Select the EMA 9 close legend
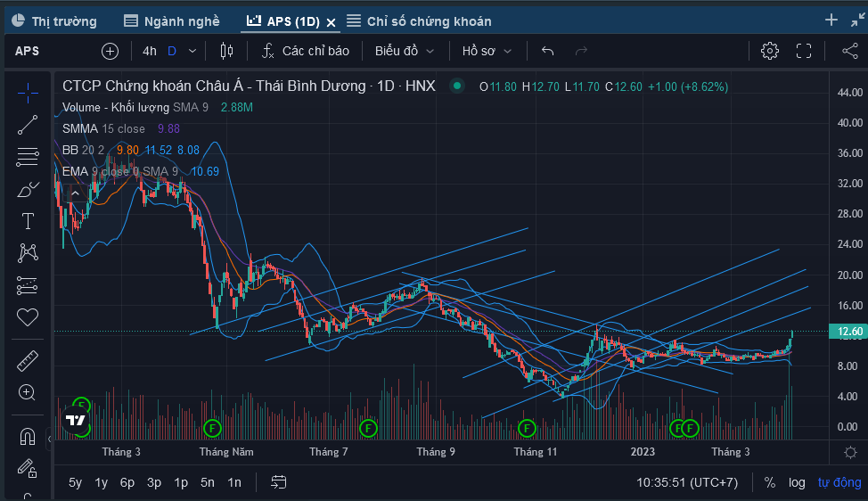This screenshot has width=868, height=501. [119, 172]
